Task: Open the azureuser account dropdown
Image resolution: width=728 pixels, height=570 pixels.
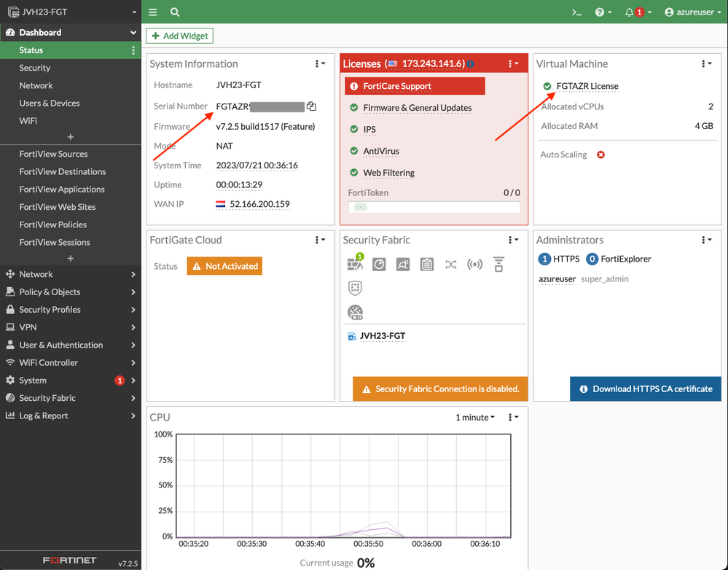Action: (x=693, y=12)
